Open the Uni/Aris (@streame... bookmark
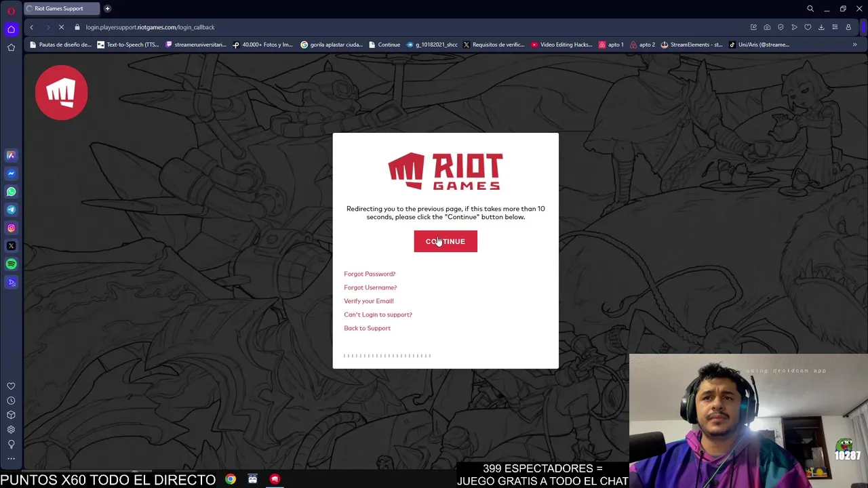 pyautogui.click(x=759, y=45)
